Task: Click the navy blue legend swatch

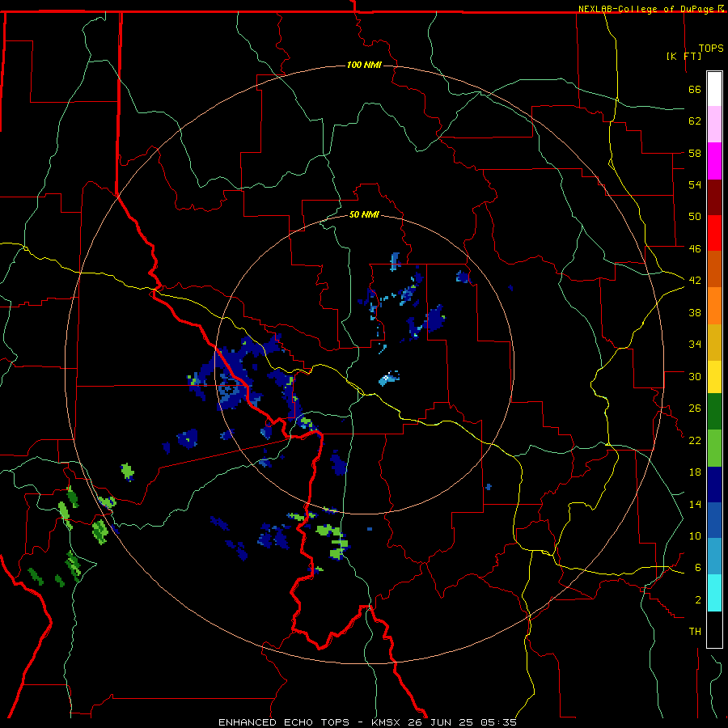Action: tap(714, 485)
